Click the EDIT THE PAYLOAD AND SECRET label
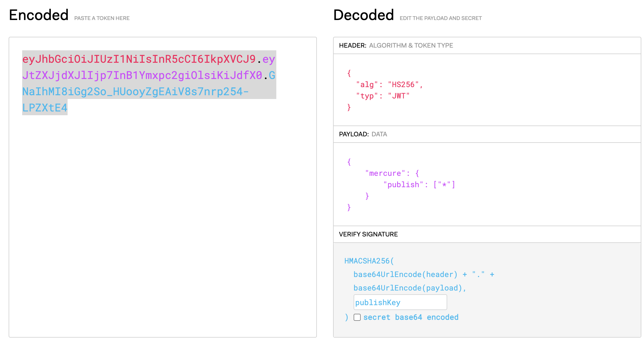This screenshot has height=343, width=644. click(440, 18)
